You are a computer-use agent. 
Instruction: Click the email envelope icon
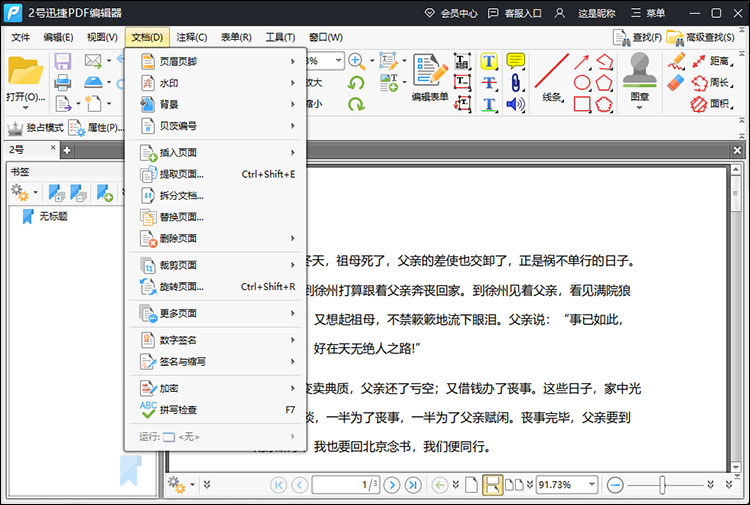click(93, 61)
